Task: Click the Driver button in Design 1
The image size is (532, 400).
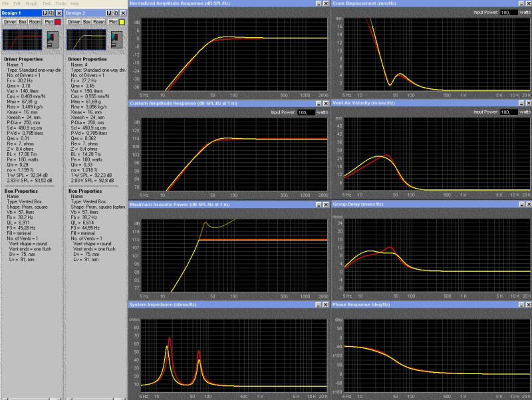Action: (x=9, y=22)
